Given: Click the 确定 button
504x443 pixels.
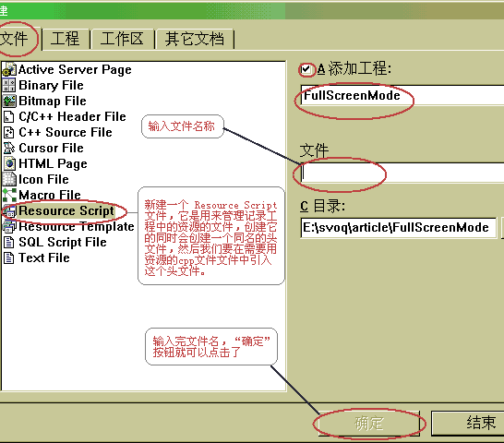Looking at the screenshot, I should (369, 423).
